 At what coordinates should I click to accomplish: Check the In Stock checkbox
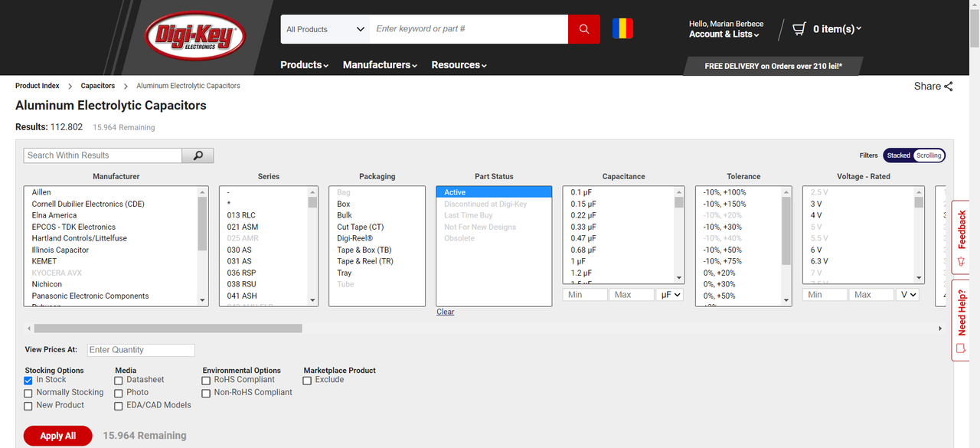28,380
